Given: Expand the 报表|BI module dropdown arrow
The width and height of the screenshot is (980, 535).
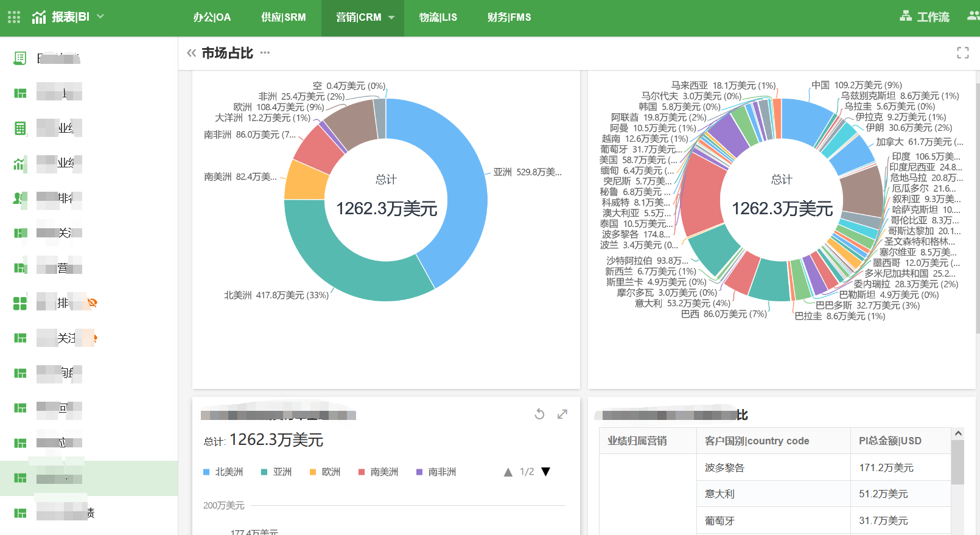Looking at the screenshot, I should (100, 16).
